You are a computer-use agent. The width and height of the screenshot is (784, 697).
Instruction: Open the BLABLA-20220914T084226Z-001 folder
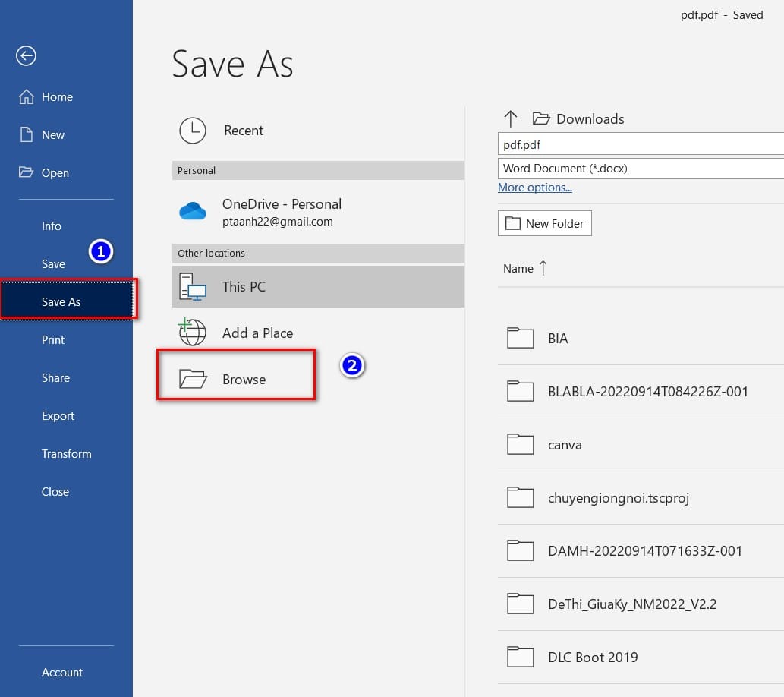[x=641, y=391]
